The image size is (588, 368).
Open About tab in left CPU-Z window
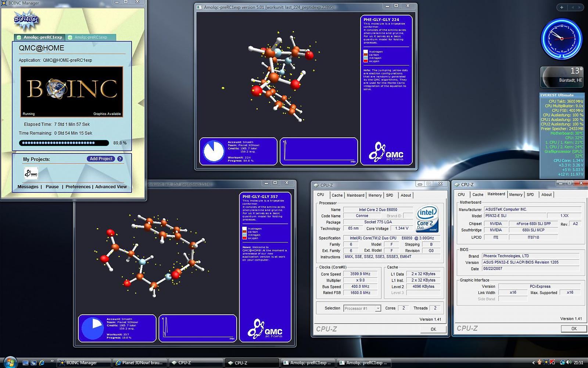click(406, 195)
